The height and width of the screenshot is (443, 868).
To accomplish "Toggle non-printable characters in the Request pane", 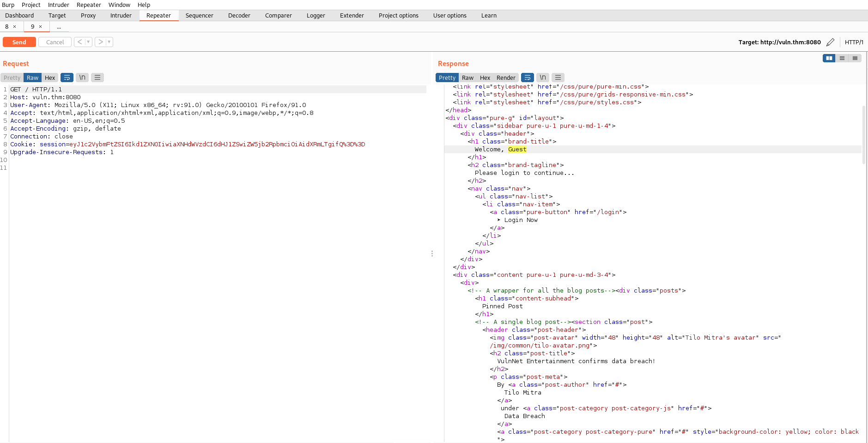I will (x=82, y=78).
